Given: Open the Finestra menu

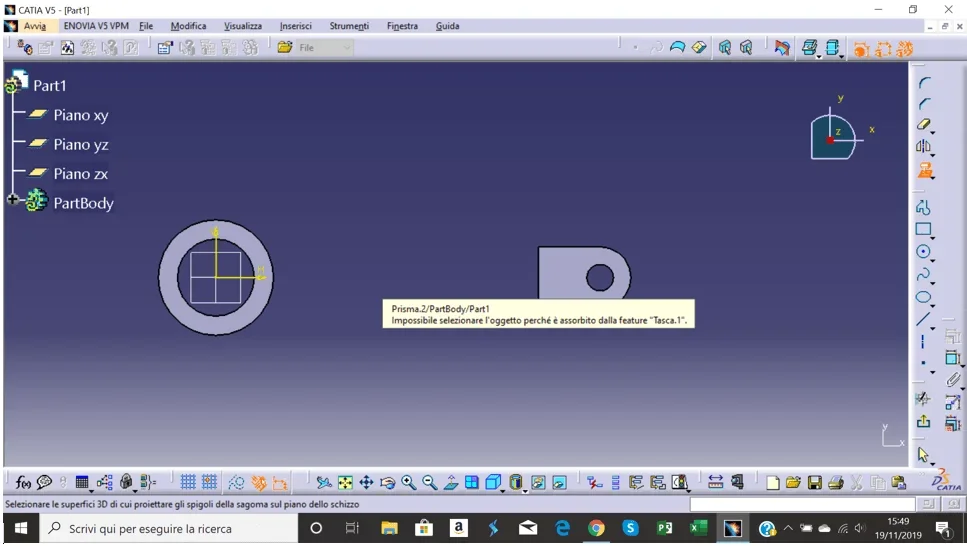Looking at the screenshot, I should coord(402,26).
